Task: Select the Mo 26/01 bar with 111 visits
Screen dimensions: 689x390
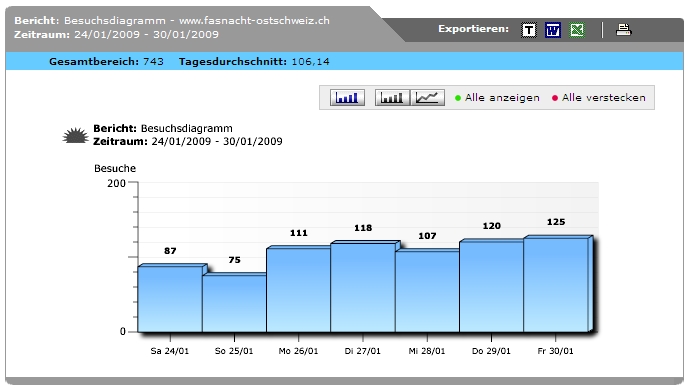Action: click(298, 290)
